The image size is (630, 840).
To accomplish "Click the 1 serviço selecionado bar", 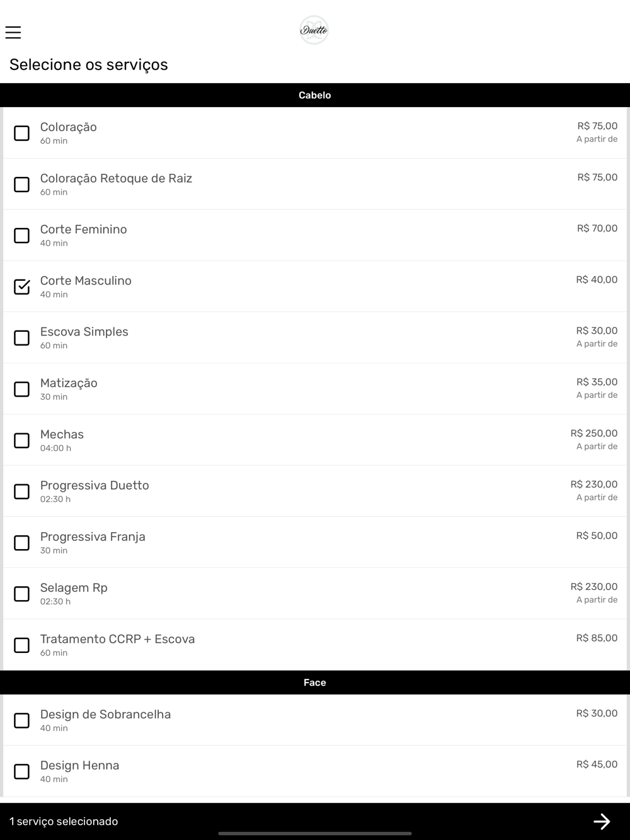I will (x=315, y=821).
